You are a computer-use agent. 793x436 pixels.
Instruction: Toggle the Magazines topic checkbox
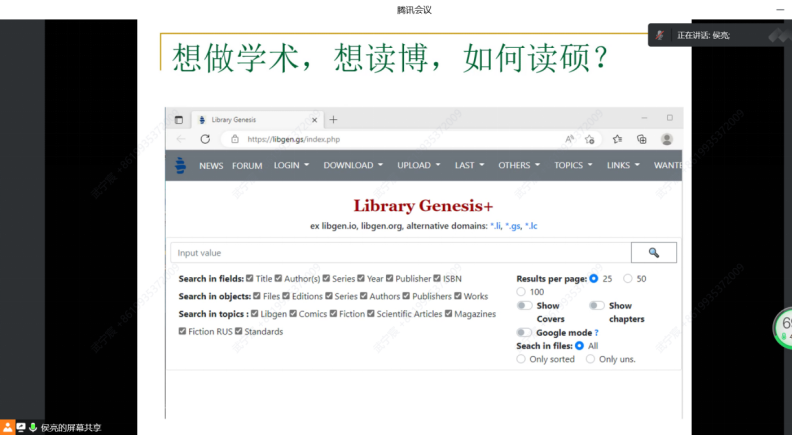pyautogui.click(x=448, y=314)
